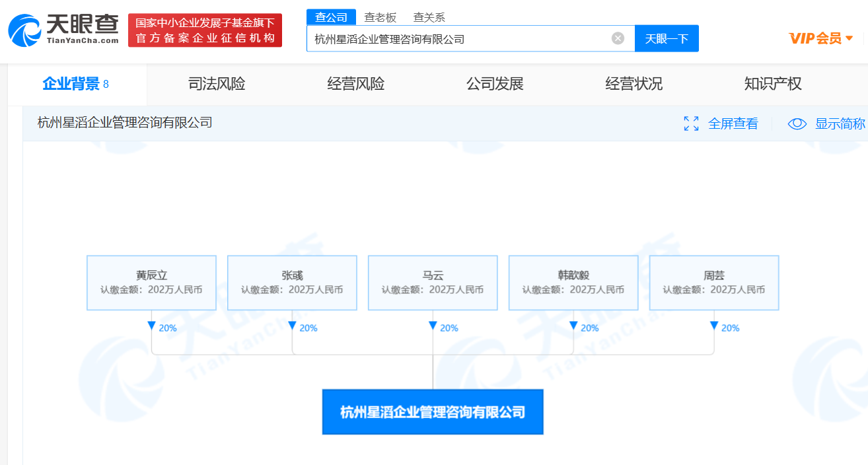Open the 公司发展 tab
This screenshot has height=465, width=868.
(x=495, y=84)
